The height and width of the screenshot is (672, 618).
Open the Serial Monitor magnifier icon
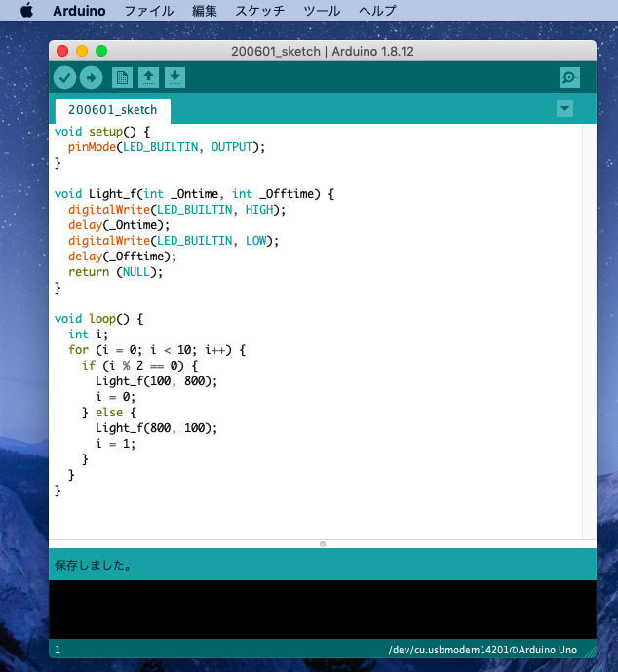(x=569, y=78)
